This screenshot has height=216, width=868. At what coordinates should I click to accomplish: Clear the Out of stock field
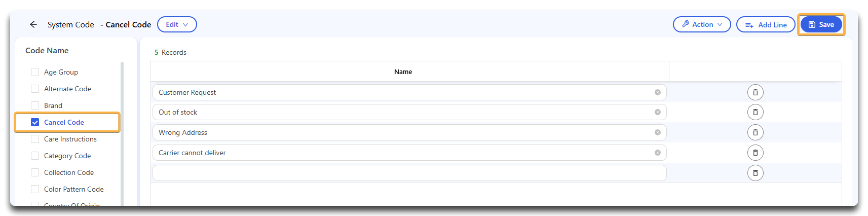[x=657, y=112]
